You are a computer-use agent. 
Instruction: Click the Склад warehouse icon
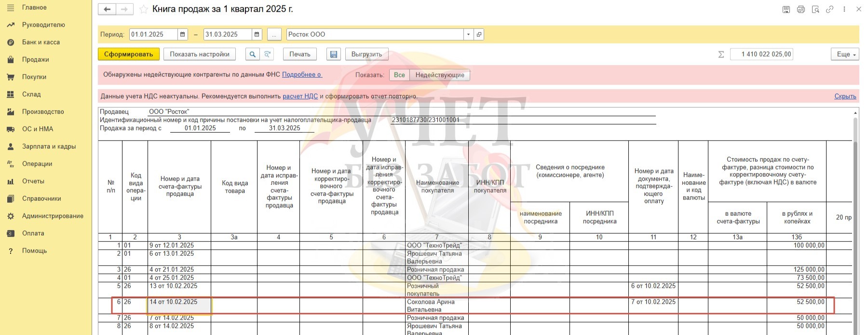click(11, 94)
